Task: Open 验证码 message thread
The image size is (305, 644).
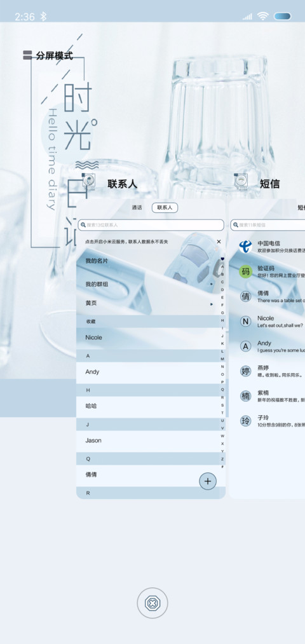Action: coord(267,271)
